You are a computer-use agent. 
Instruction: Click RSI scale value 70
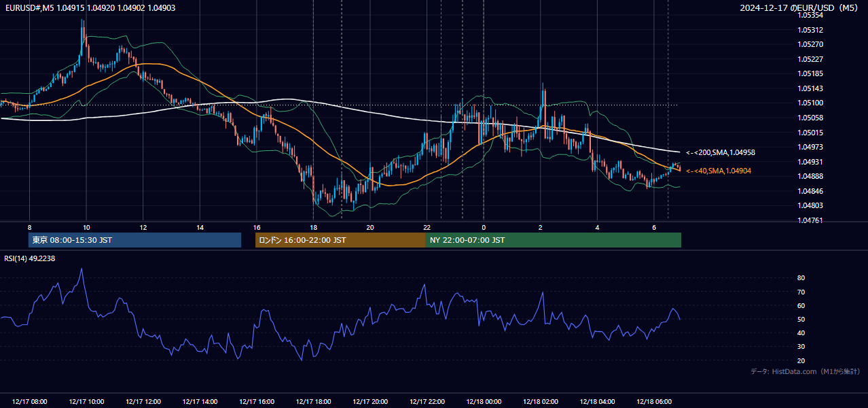[801, 292]
